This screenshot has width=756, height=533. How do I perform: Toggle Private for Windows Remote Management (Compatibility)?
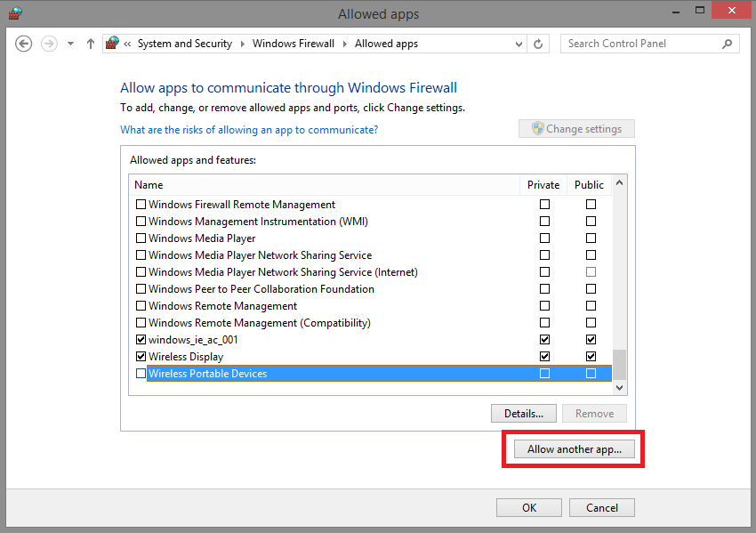tap(545, 323)
